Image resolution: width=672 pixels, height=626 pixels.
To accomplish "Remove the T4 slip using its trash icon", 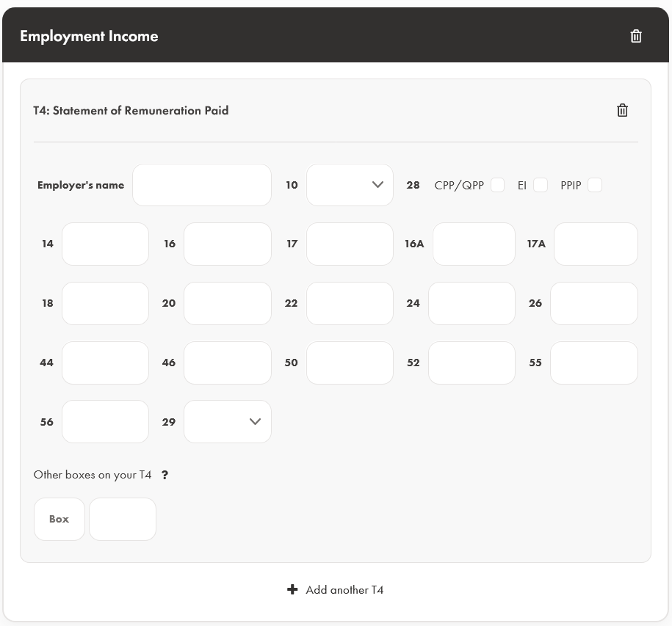I will 622,110.
